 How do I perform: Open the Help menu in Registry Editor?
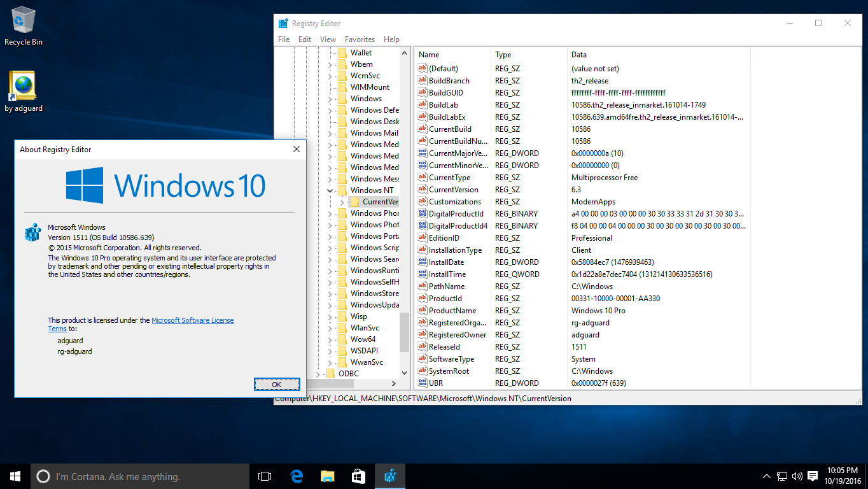coord(391,39)
